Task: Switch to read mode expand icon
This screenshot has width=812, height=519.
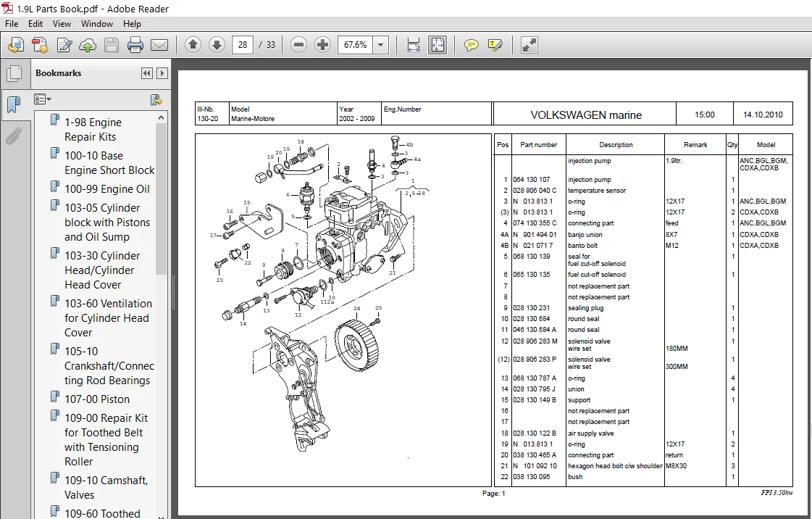Action: coord(529,45)
